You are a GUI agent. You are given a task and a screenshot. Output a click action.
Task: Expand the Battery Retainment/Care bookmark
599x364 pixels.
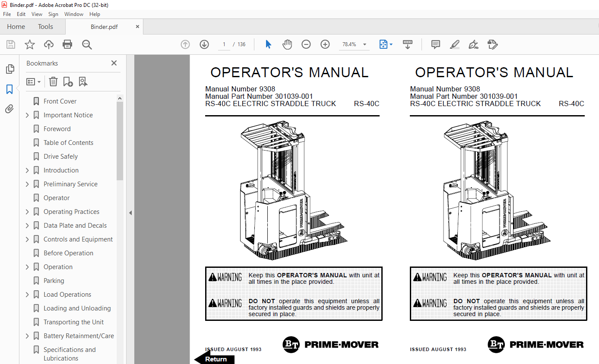pyautogui.click(x=27, y=336)
